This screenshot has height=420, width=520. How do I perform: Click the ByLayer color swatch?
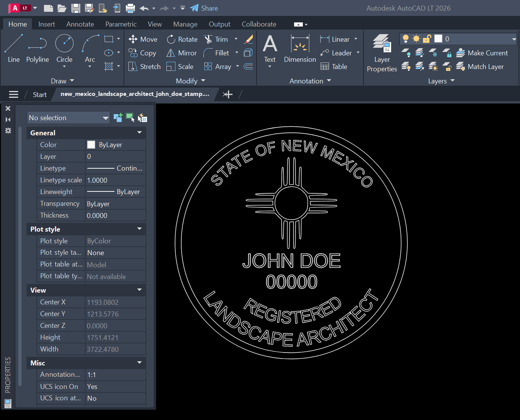coord(91,144)
